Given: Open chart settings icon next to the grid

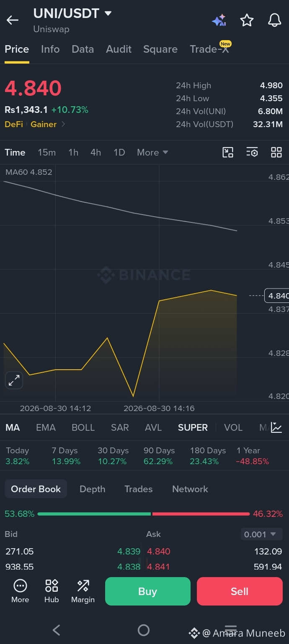Looking at the screenshot, I should coord(252,152).
